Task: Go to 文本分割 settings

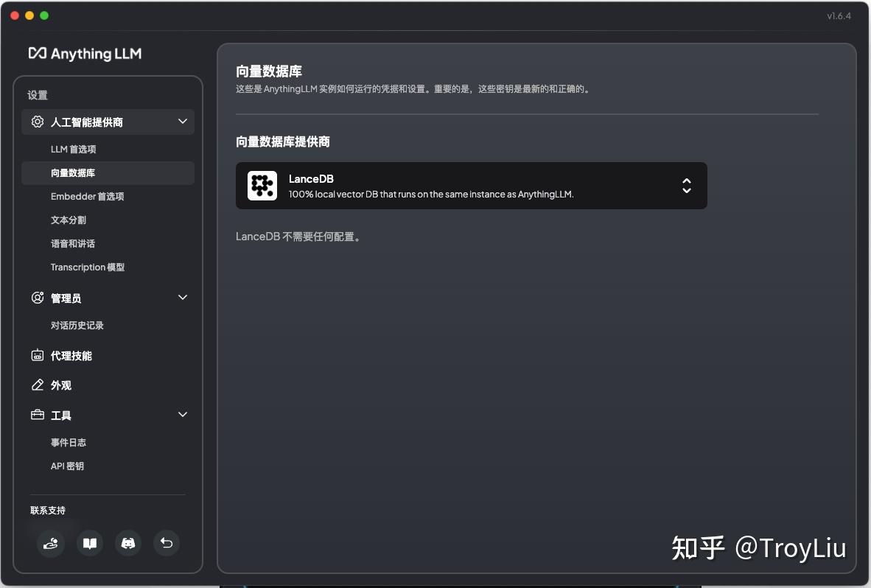Action: tap(69, 220)
